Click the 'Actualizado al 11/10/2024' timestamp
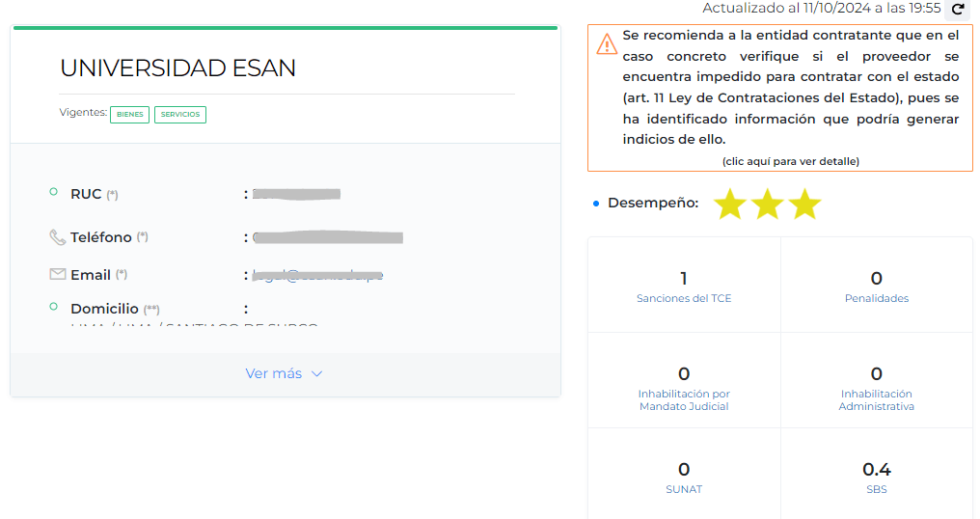The image size is (980, 519). pyautogui.click(x=821, y=8)
